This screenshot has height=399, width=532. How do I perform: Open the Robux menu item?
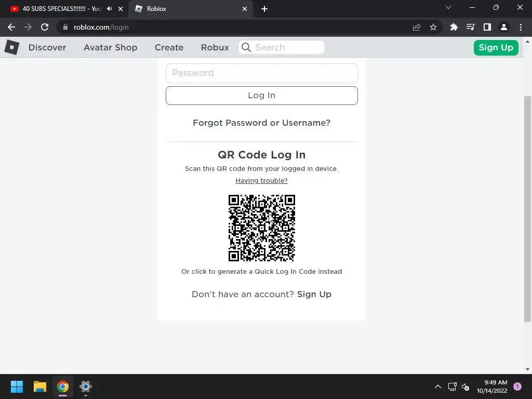(215, 47)
